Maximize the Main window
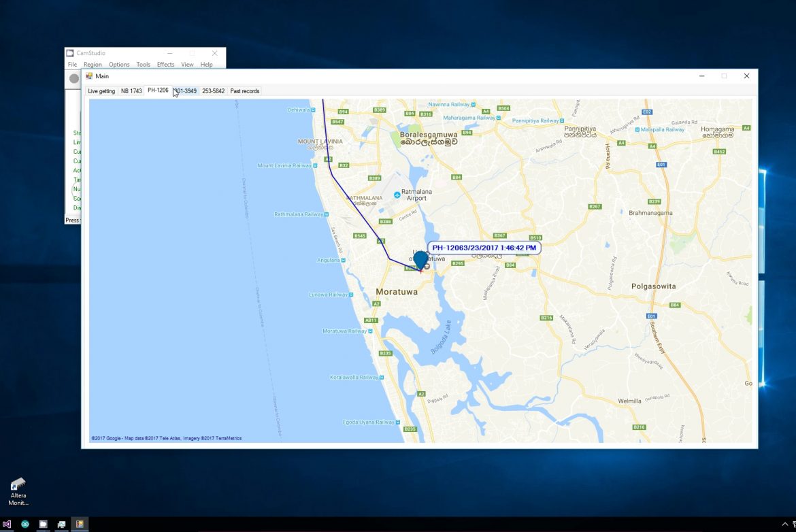This screenshot has height=532, width=796. (724, 76)
